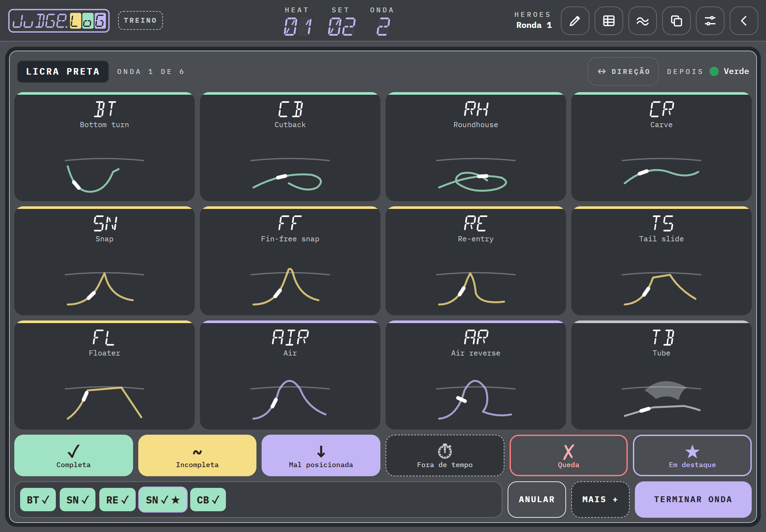
Task: Click the TERMINAR ONDA button
Action: click(693, 499)
